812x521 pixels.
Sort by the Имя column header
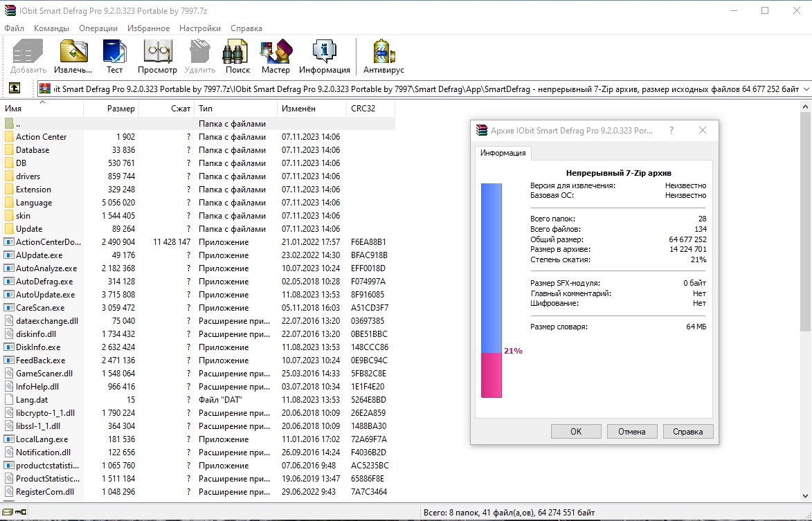(x=42, y=109)
